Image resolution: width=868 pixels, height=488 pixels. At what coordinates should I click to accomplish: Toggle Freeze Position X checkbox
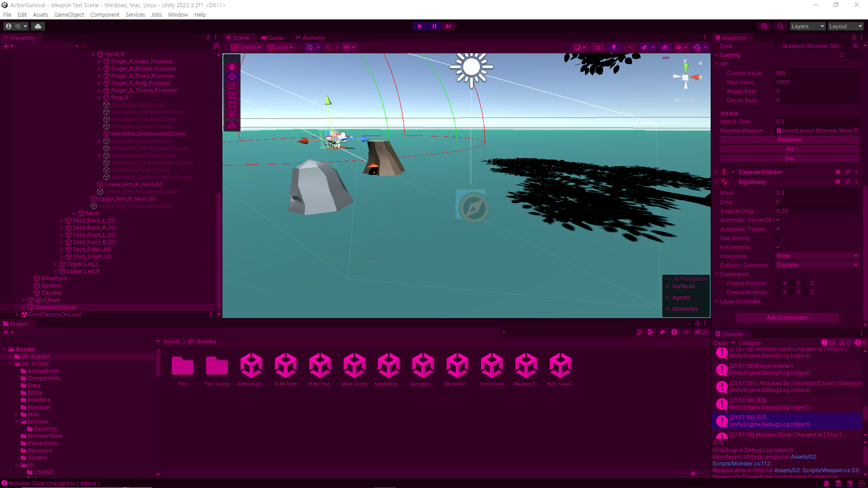[x=778, y=283]
